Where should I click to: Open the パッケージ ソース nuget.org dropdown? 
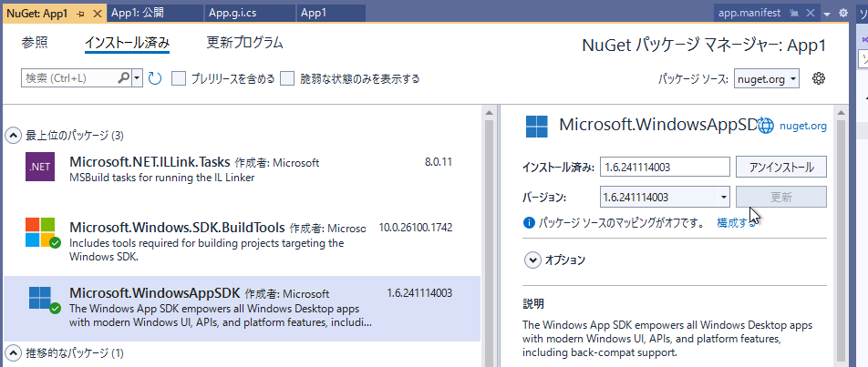point(767,79)
